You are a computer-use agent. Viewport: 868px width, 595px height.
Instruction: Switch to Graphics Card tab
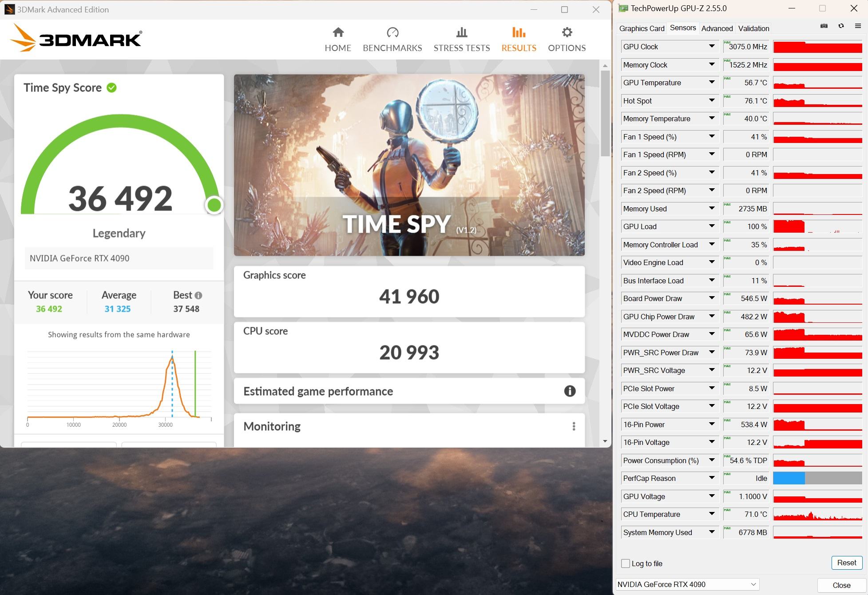click(x=642, y=28)
